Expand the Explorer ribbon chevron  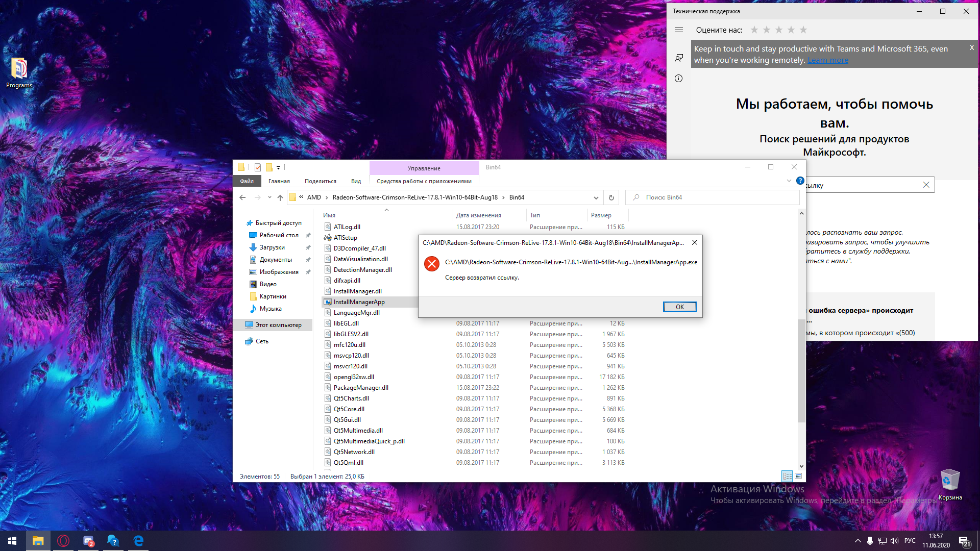(789, 181)
